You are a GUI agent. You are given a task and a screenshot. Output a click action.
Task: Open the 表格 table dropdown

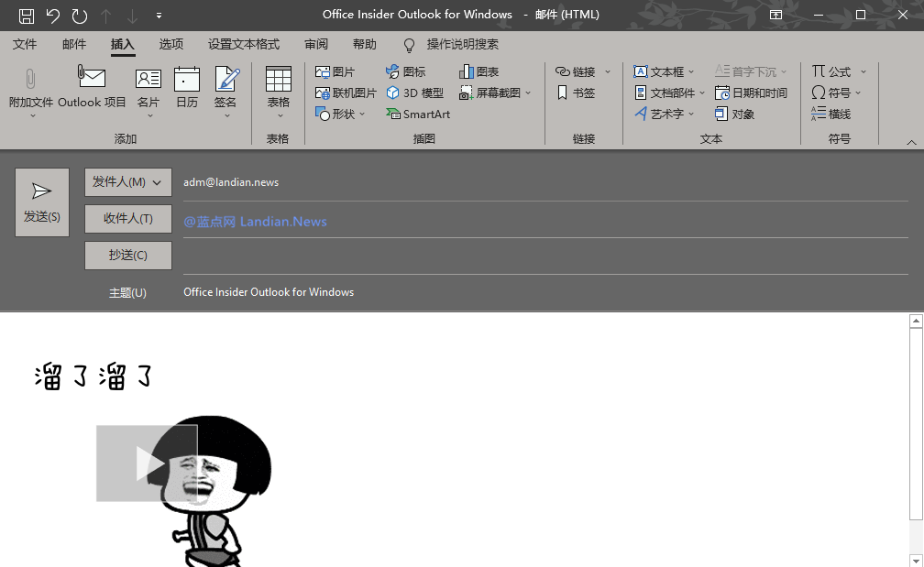(278, 92)
